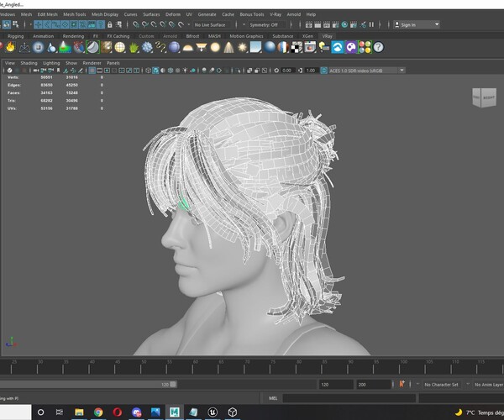Open the Deform menu

tap(173, 14)
